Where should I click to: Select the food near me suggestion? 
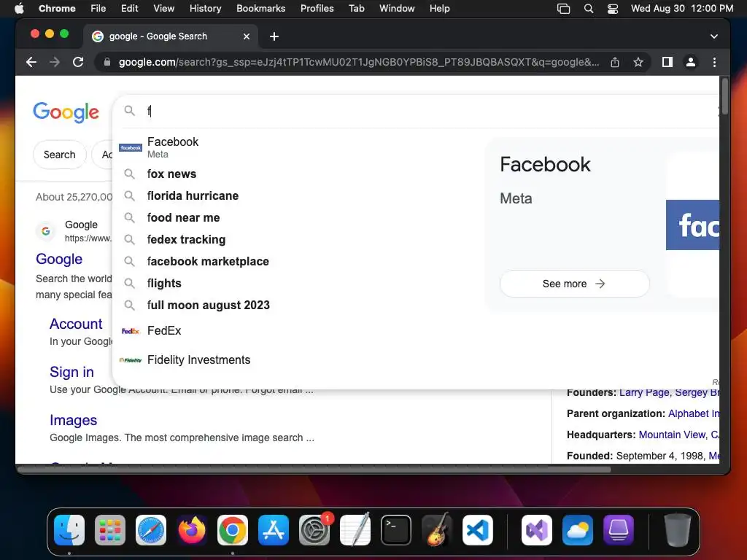click(x=298, y=217)
